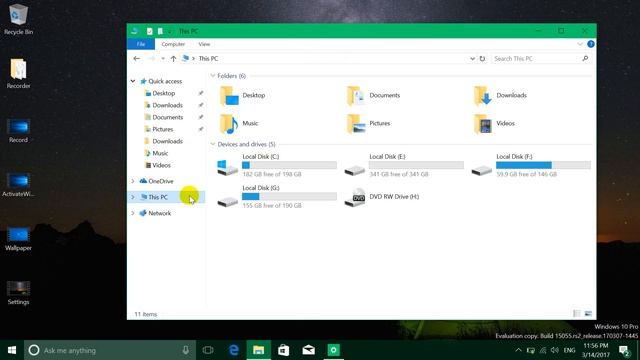640x360 pixels.
Task: Open the Downloads folder in Folders group
Action: (500, 96)
